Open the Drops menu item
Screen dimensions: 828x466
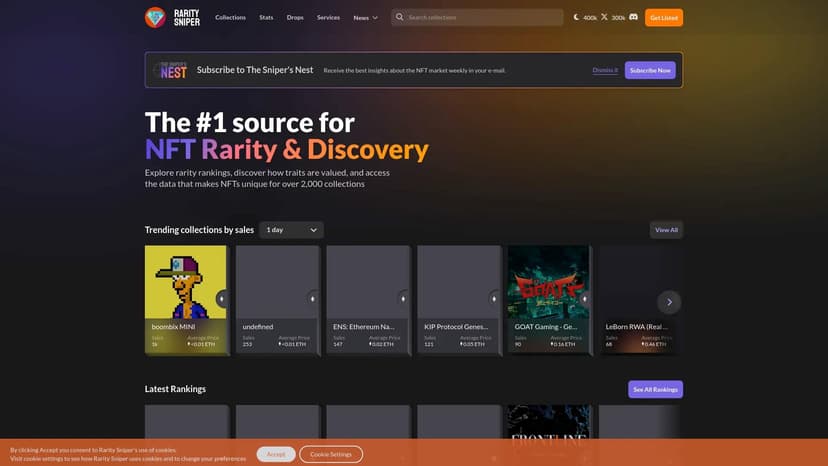pos(295,17)
